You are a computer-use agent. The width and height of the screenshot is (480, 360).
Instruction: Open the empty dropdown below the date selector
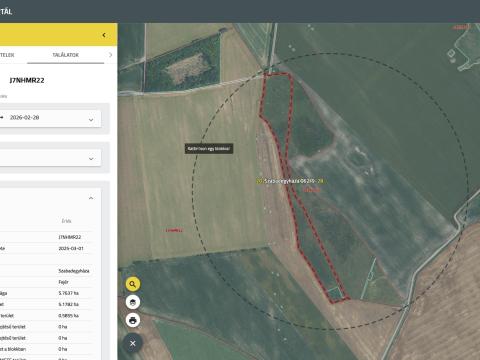pos(50,158)
